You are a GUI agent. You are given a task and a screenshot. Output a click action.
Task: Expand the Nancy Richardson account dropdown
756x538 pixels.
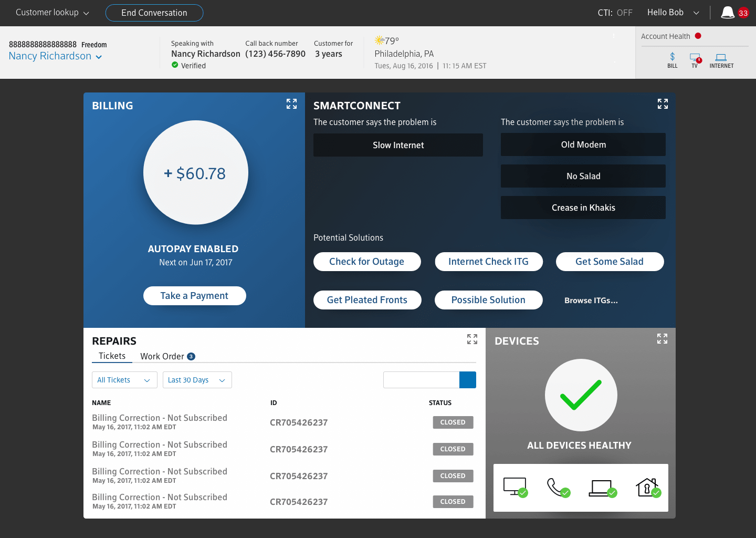tap(55, 56)
